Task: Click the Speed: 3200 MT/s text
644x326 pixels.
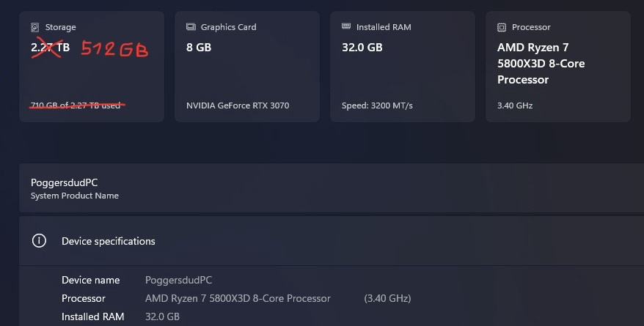Action: point(377,105)
